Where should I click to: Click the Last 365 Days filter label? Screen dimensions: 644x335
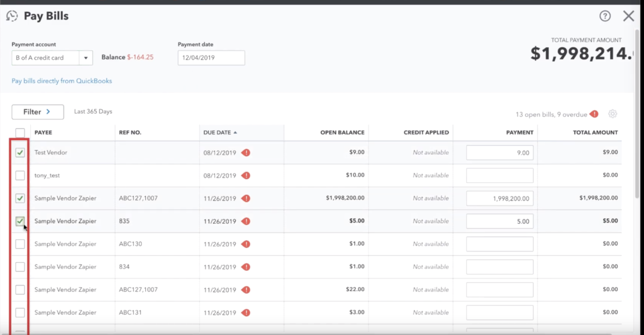point(93,112)
